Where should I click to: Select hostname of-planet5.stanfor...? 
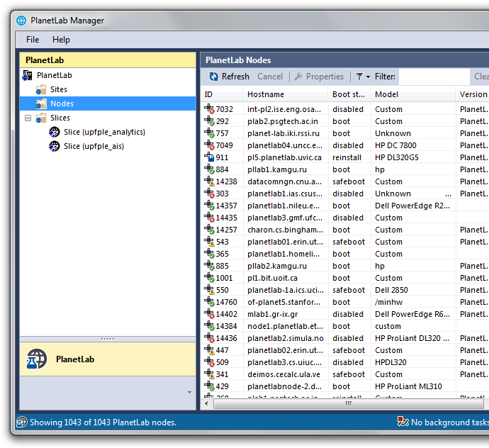tap(283, 302)
